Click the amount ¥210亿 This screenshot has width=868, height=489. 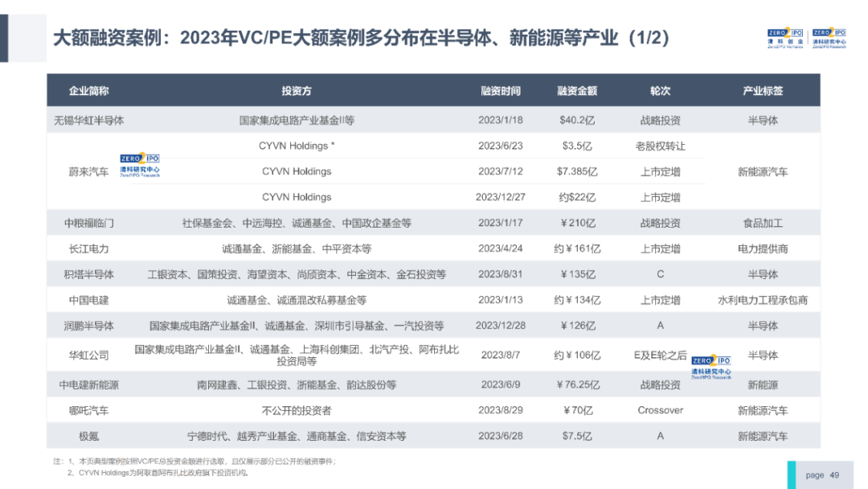(577, 223)
